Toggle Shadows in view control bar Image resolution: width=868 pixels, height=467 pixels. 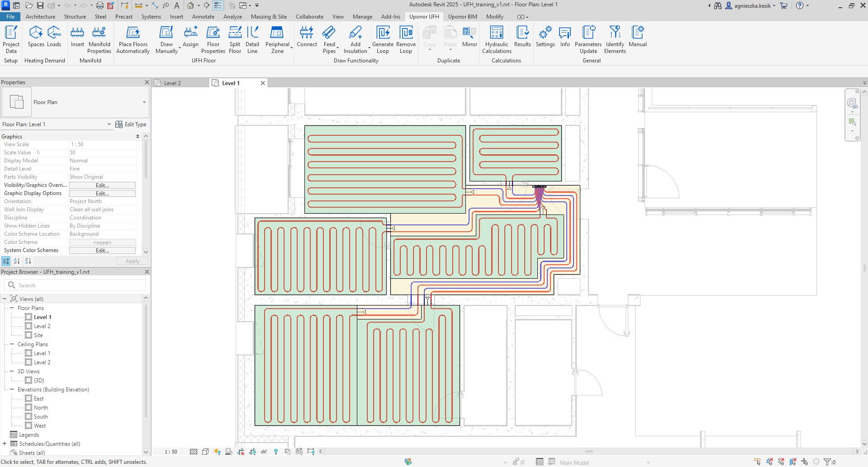coord(229,452)
